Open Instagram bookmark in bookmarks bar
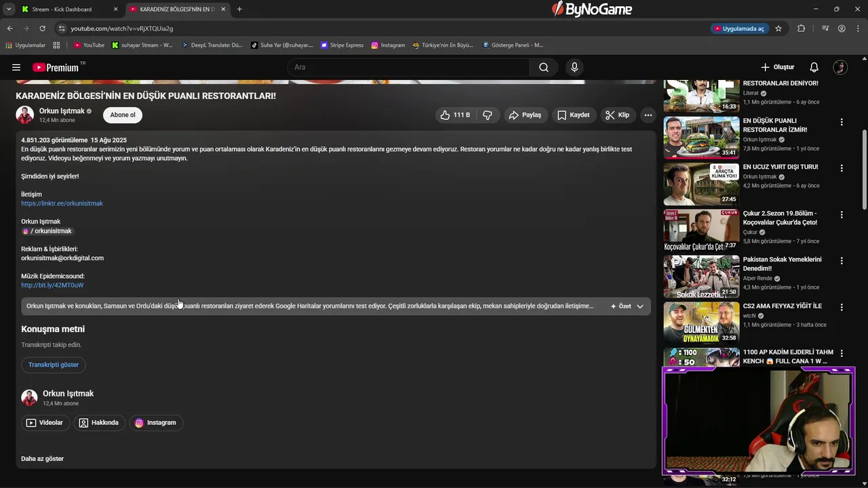868x488 pixels. coord(388,45)
